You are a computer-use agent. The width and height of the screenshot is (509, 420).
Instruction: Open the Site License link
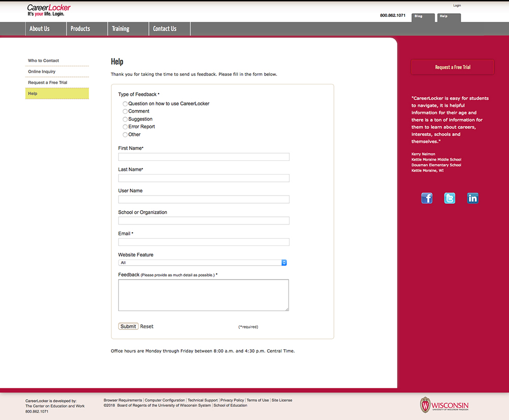(x=282, y=400)
